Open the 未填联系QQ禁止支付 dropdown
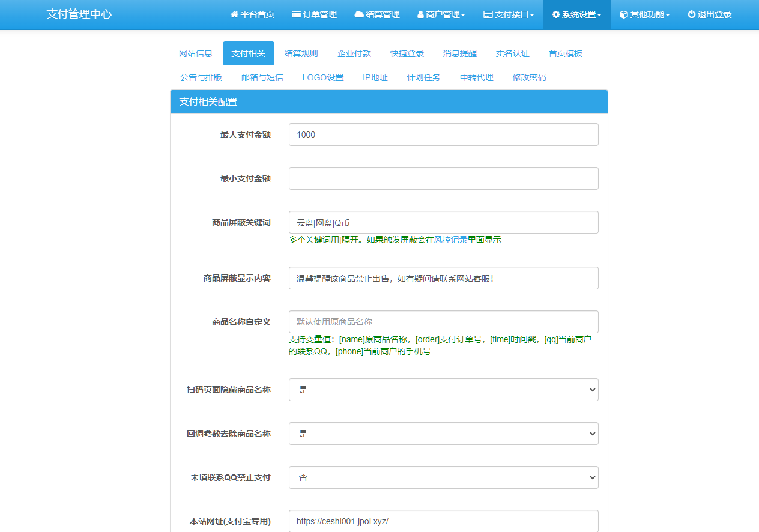This screenshot has width=759, height=532. (x=444, y=477)
